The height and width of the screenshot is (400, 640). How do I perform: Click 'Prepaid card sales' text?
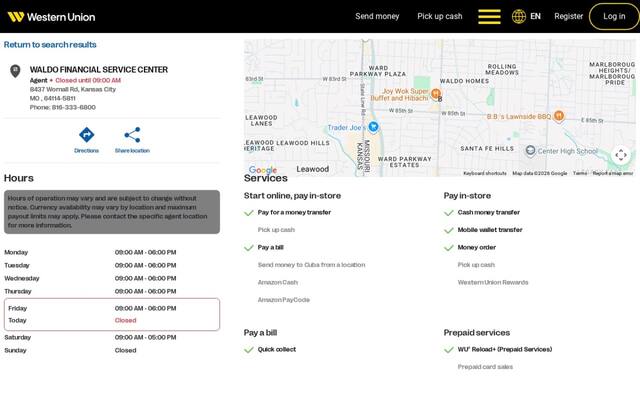tap(485, 367)
